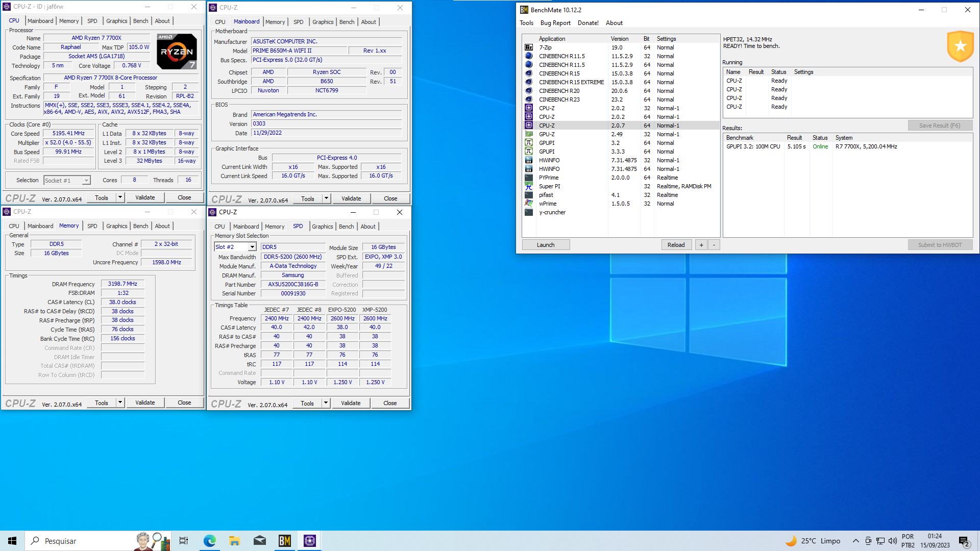Click the pifast application icon
The width and height of the screenshot is (980, 551).
click(529, 195)
